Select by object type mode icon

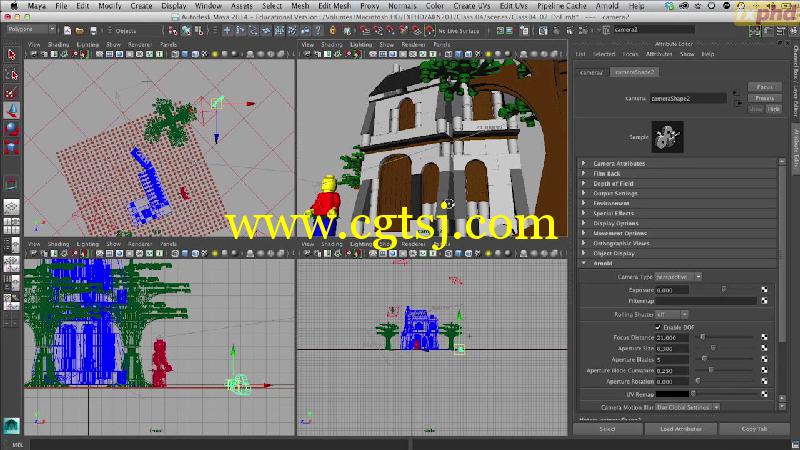tap(186, 31)
